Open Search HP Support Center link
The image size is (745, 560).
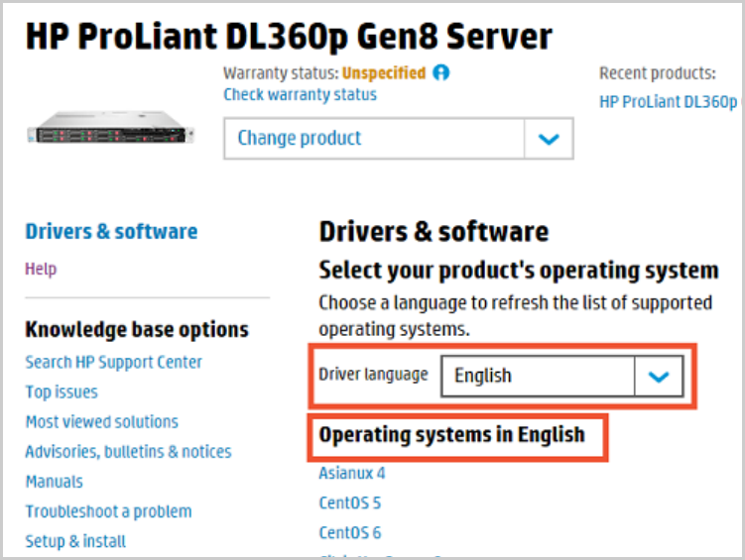(113, 362)
